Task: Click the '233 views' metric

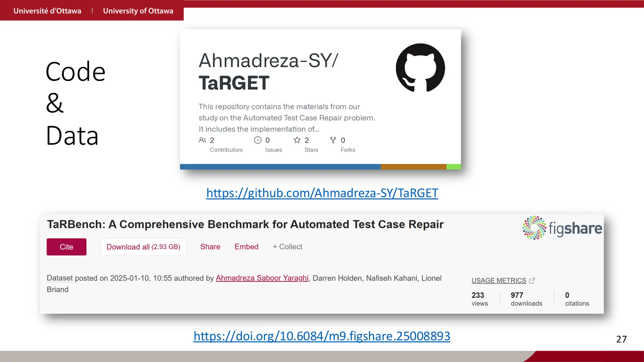Action: [x=480, y=299]
